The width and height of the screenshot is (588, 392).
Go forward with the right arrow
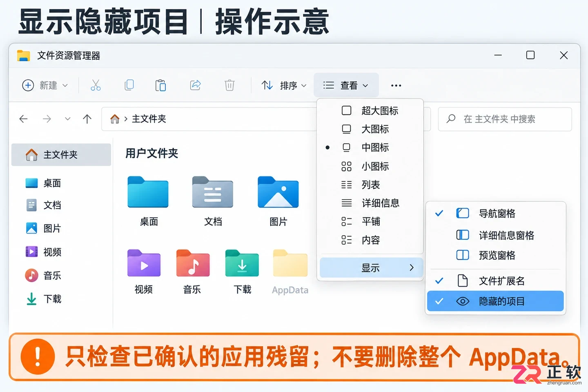click(x=47, y=119)
